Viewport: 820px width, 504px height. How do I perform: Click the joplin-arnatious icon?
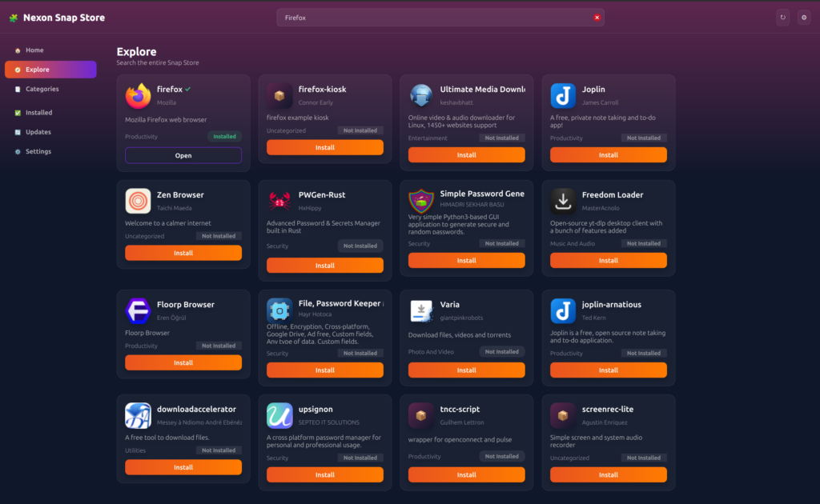point(563,310)
